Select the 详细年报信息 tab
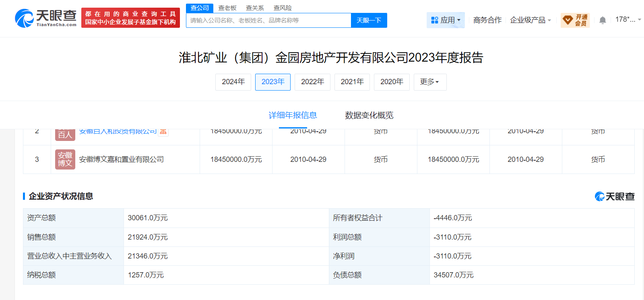Image resolution: width=644 pixels, height=300 pixels. pyautogui.click(x=293, y=115)
